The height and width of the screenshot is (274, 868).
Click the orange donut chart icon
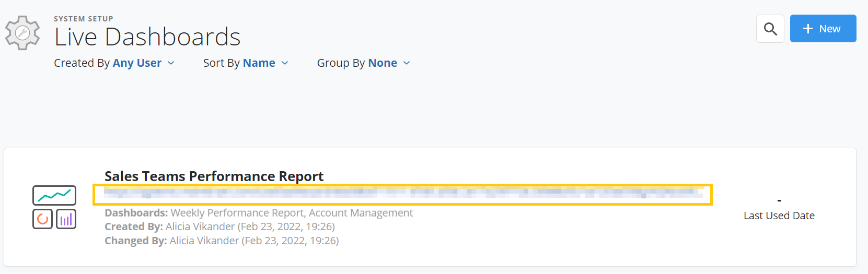tap(43, 219)
